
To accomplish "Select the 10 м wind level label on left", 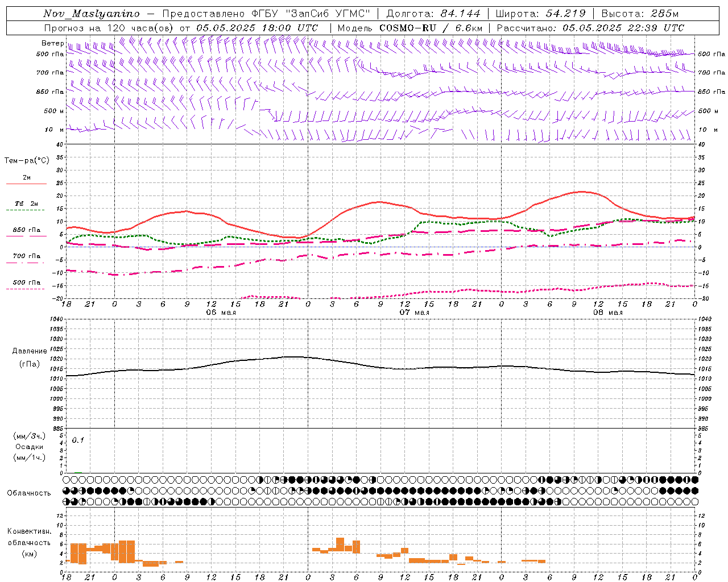I will 55,130.
